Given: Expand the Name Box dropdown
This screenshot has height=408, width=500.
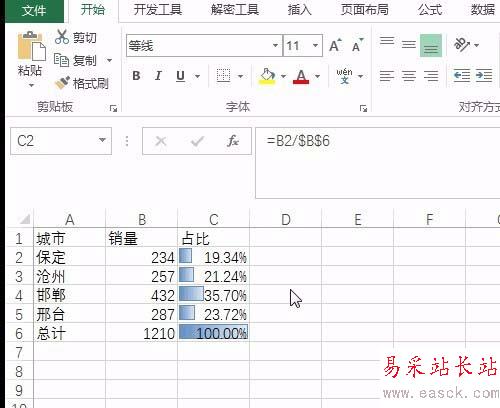Looking at the screenshot, I should (x=102, y=140).
